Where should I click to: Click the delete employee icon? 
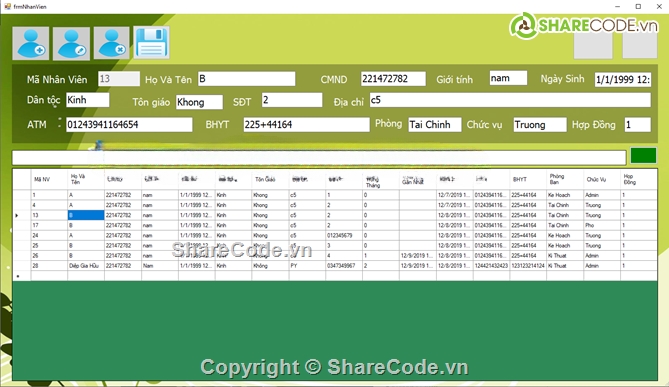112,43
